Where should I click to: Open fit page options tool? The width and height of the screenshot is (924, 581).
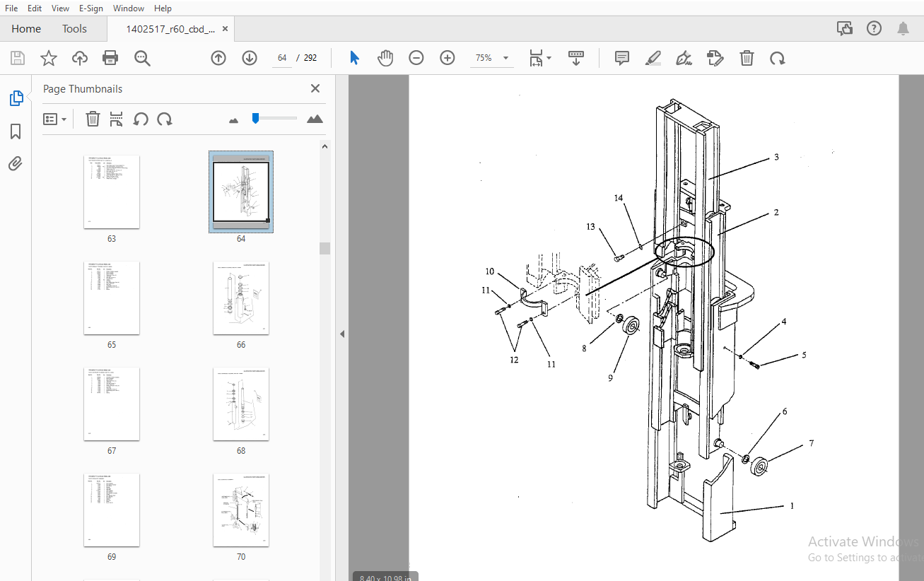(540, 58)
